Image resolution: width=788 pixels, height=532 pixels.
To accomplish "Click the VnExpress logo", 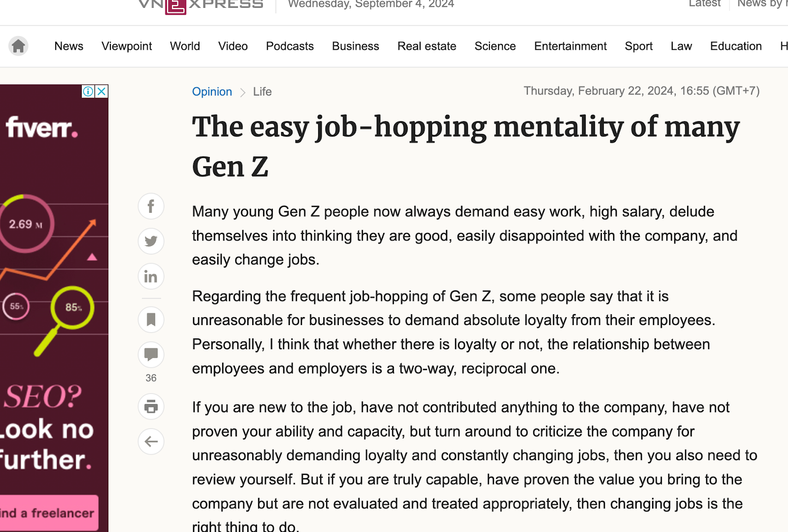I will click(200, 5).
